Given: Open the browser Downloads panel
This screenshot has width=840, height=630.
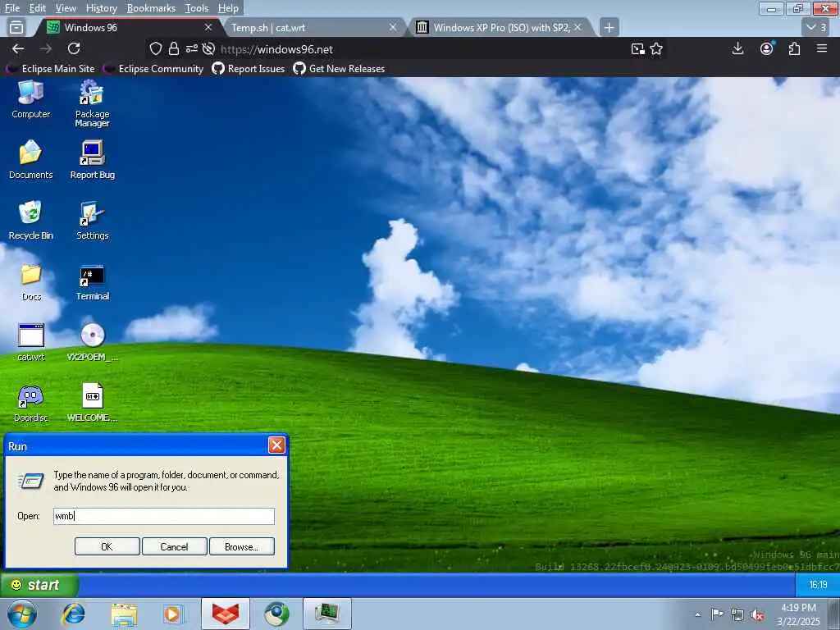Looking at the screenshot, I should coord(737,48).
